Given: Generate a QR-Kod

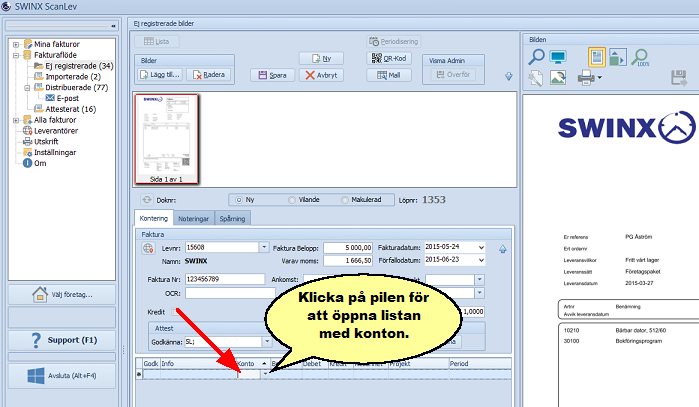Looking at the screenshot, I should pyautogui.click(x=389, y=58).
